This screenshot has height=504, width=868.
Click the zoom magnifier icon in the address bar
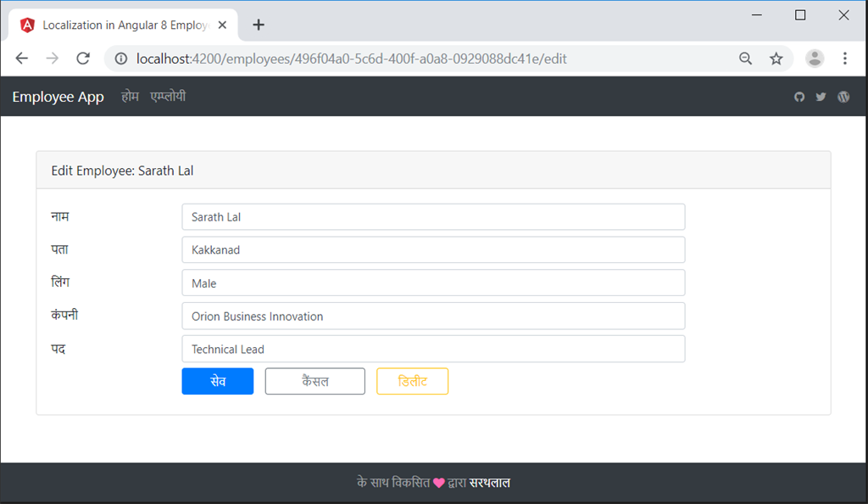745,59
